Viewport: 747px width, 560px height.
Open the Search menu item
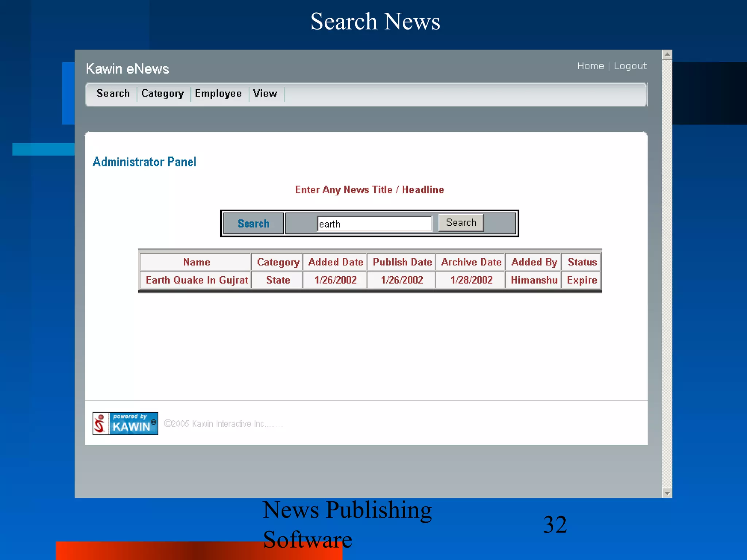coord(113,94)
